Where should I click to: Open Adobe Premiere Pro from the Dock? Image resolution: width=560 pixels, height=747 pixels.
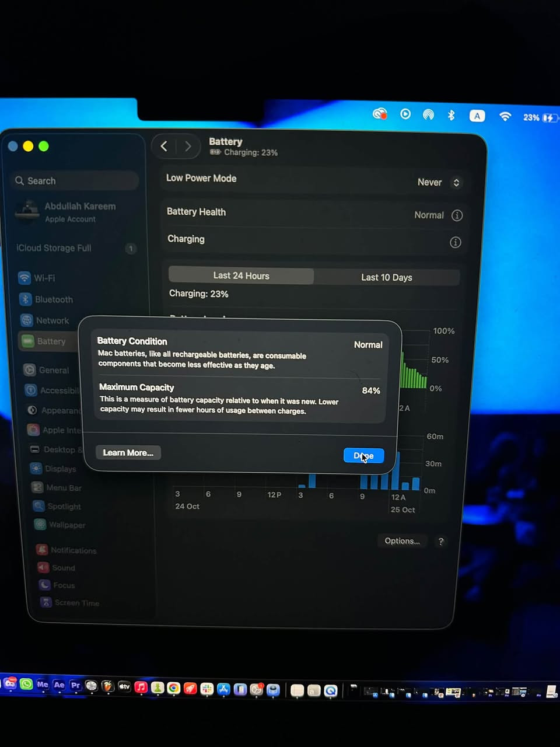[75, 686]
